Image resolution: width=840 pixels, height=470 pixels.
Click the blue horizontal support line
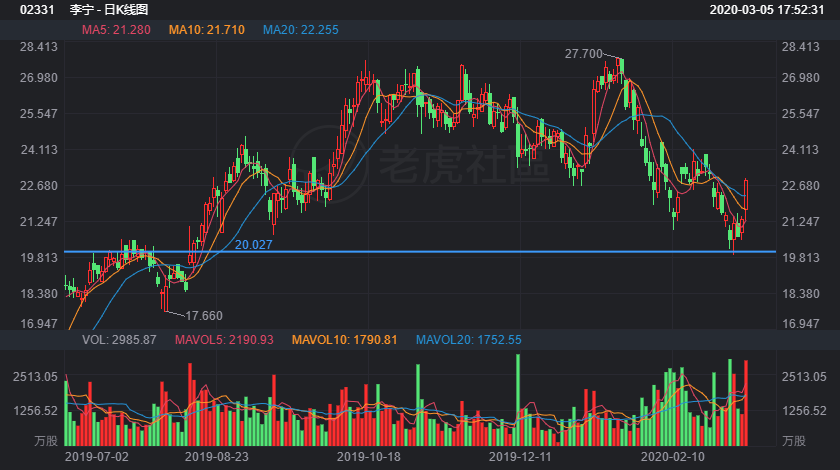point(419,251)
